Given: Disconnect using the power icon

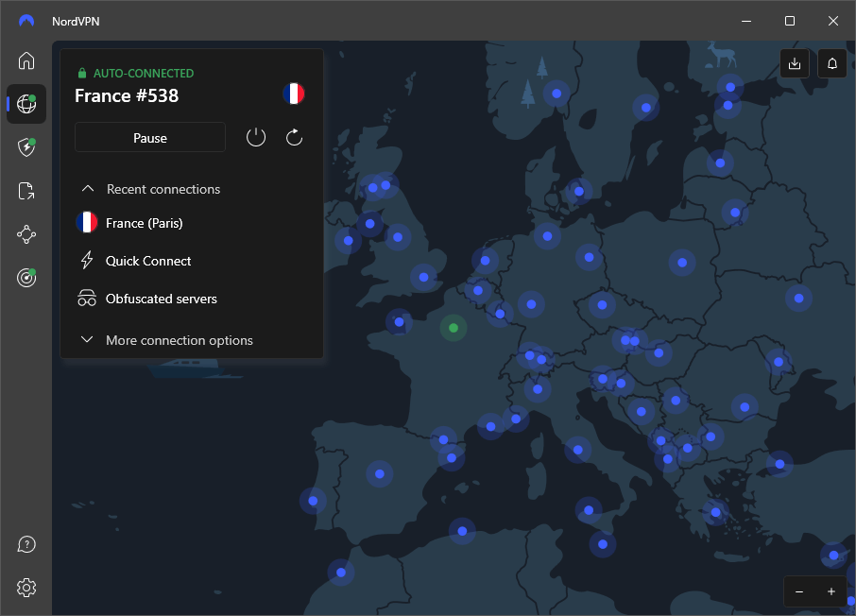Looking at the screenshot, I should [x=255, y=138].
